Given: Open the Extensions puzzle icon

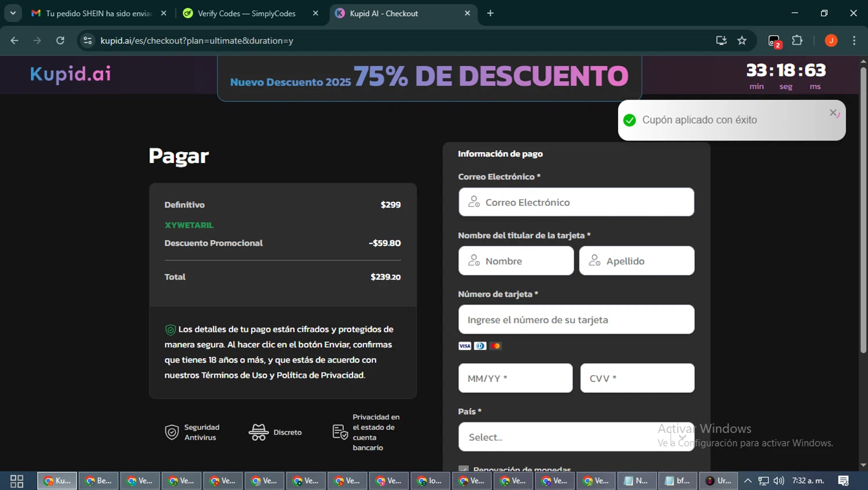Looking at the screenshot, I should (x=797, y=40).
